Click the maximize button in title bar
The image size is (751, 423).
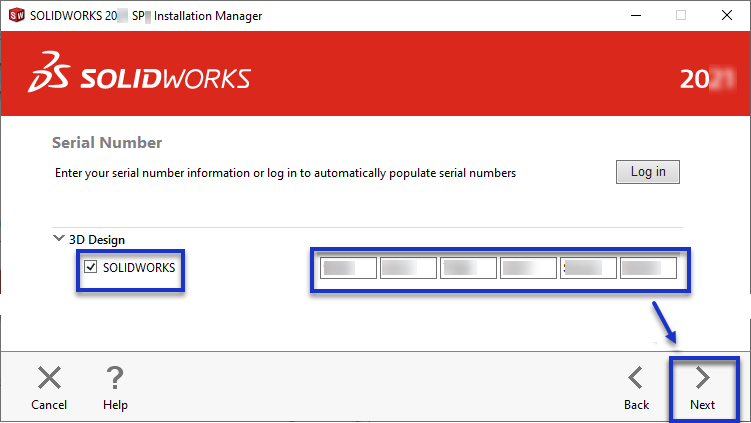click(681, 15)
